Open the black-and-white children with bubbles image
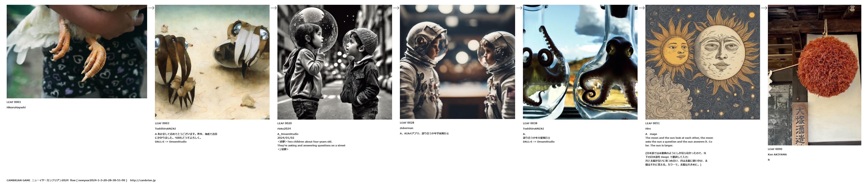868x185 pixels. [335, 62]
